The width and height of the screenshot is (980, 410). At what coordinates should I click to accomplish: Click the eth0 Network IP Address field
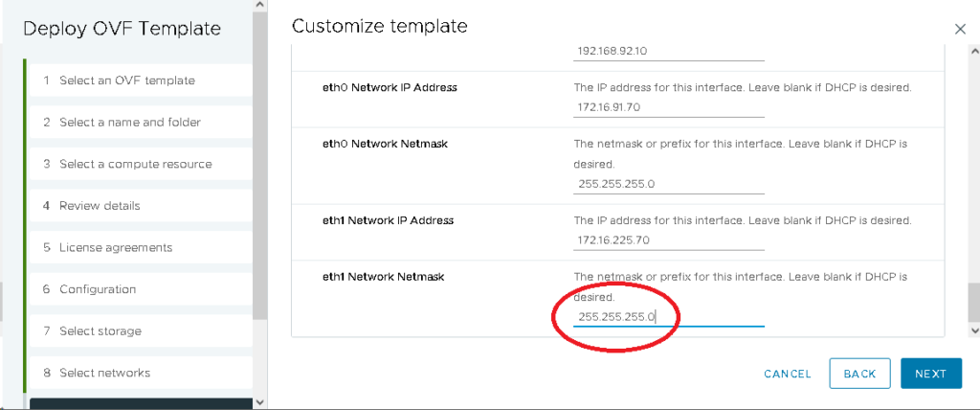pos(668,107)
